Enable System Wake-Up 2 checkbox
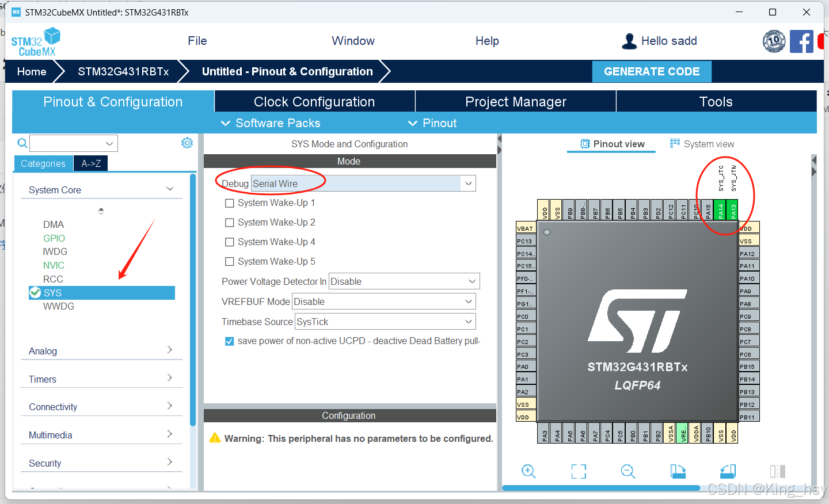 pos(229,223)
